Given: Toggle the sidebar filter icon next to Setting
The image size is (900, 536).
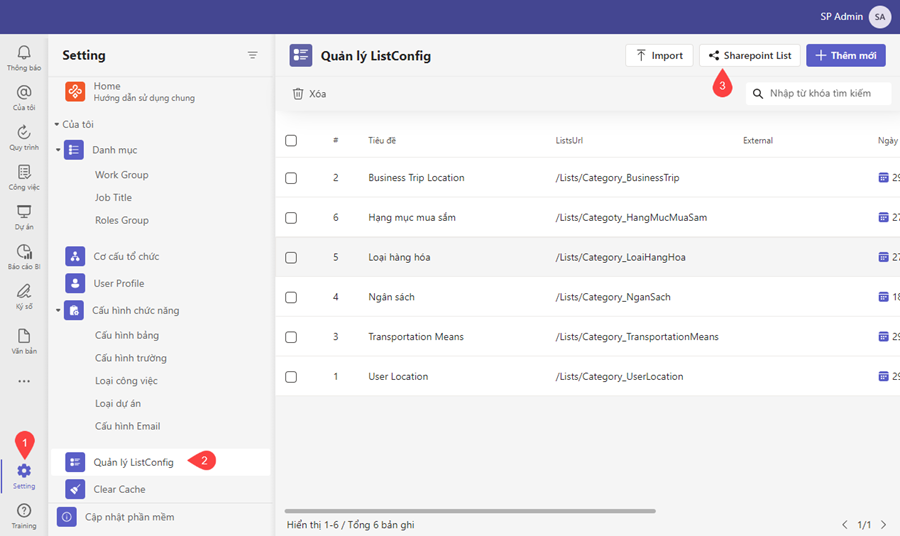Looking at the screenshot, I should [253, 55].
